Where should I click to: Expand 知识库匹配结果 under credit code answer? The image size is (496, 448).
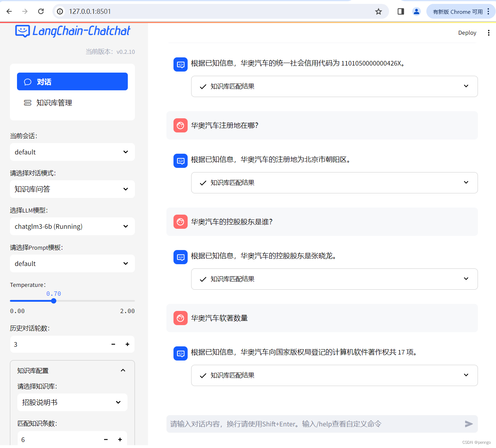334,86
